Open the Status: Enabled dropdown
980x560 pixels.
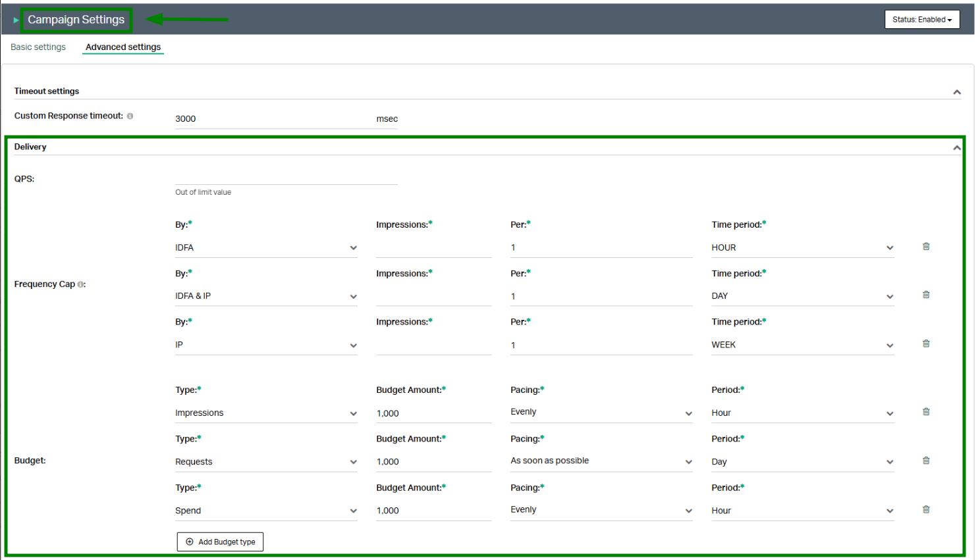(921, 20)
